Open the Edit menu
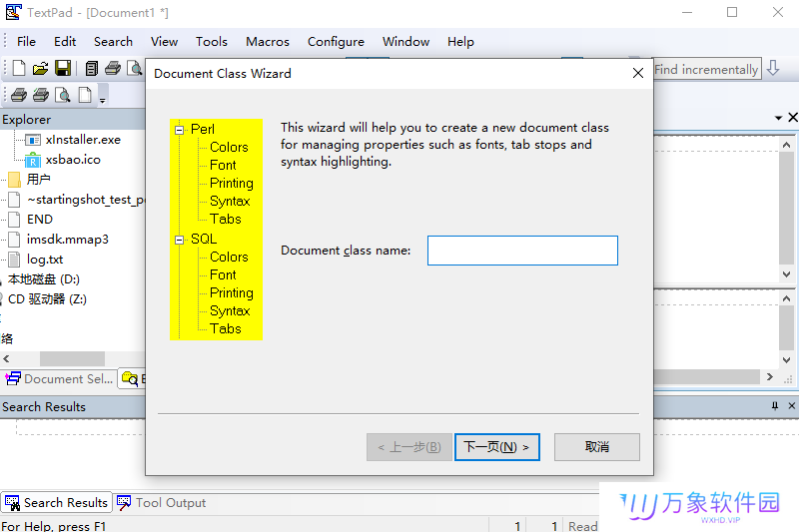Viewport: 799px width, 532px height. coord(65,42)
